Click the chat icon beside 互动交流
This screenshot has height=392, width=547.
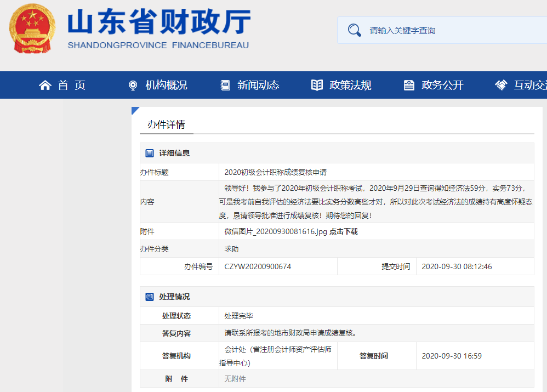pyautogui.click(x=500, y=85)
